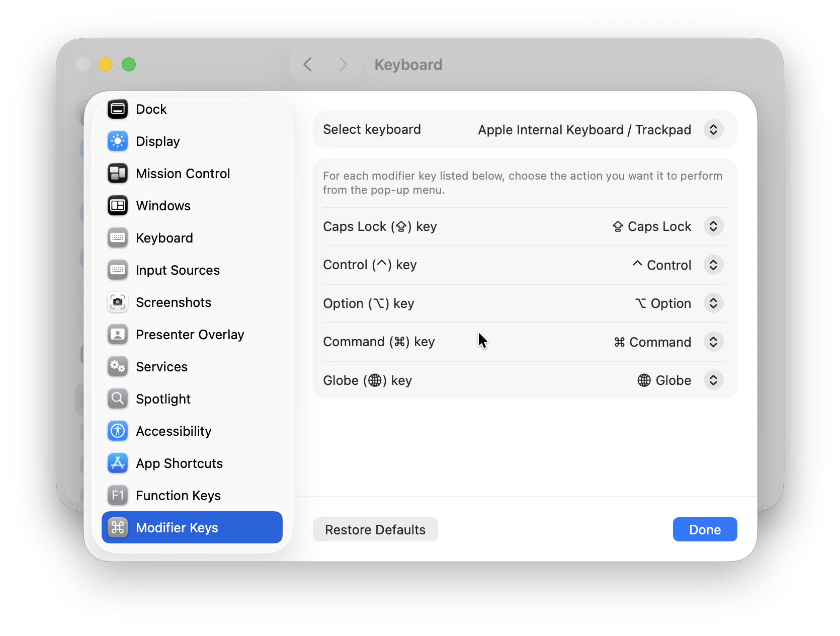
Task: Open the Accessibility settings icon
Action: [x=117, y=431]
